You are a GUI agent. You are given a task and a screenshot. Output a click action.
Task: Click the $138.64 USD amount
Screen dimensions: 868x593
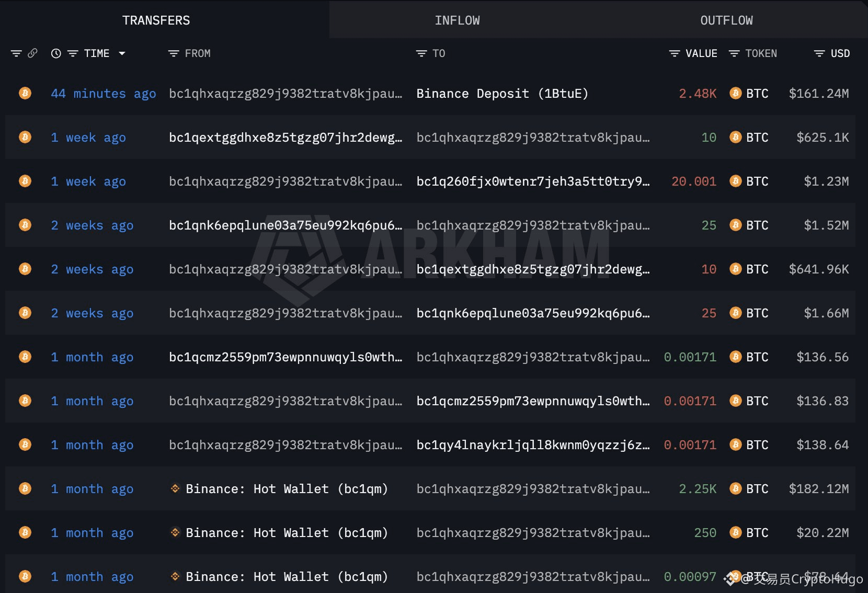click(823, 445)
